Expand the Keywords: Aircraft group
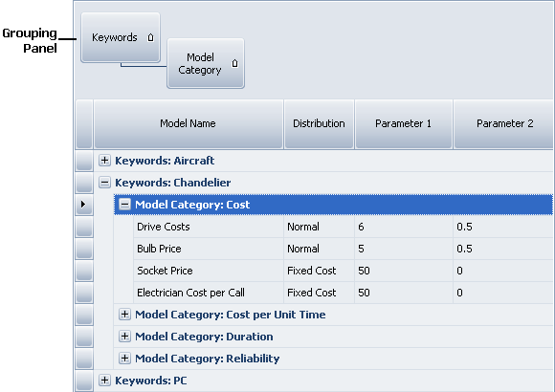The height and width of the screenshot is (392, 555). point(104,161)
